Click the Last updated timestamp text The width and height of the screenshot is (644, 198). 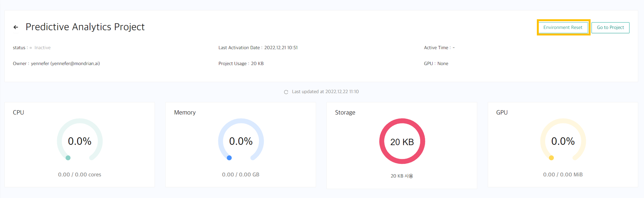point(325,91)
